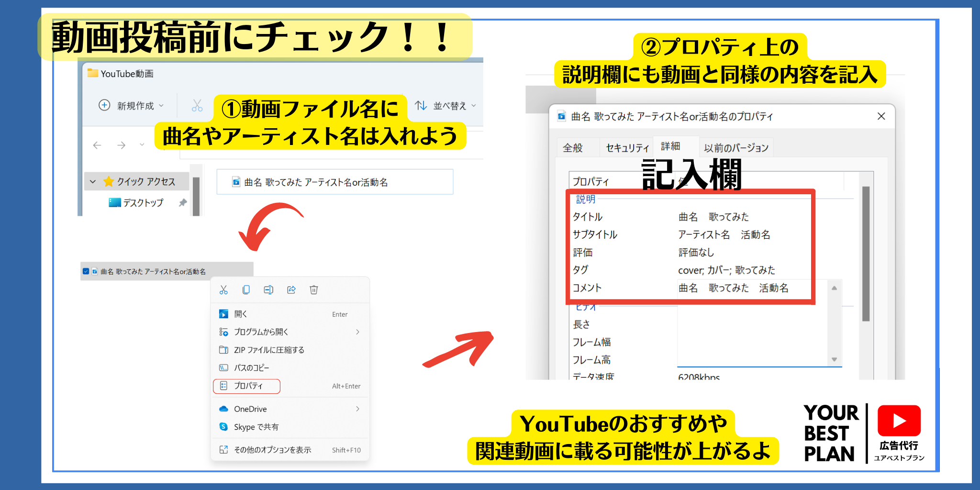Click the share icon in context menu
The width and height of the screenshot is (980, 490).
tap(291, 290)
